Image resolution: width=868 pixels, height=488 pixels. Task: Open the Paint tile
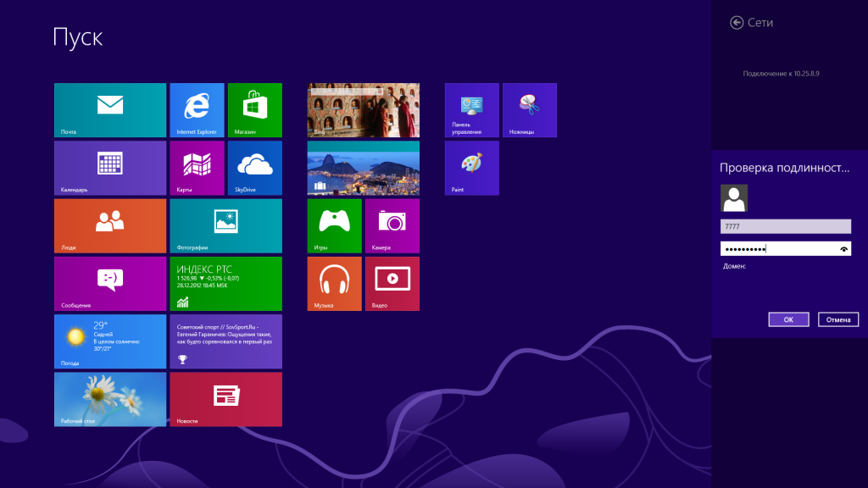pos(471,168)
